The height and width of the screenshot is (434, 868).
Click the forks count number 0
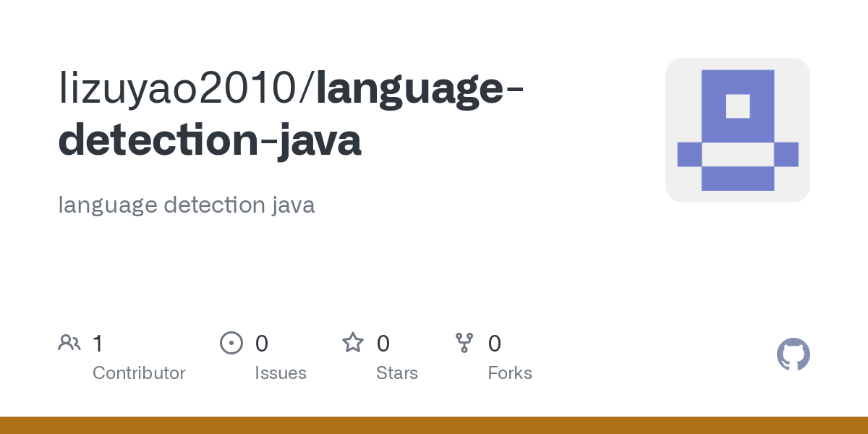point(495,343)
